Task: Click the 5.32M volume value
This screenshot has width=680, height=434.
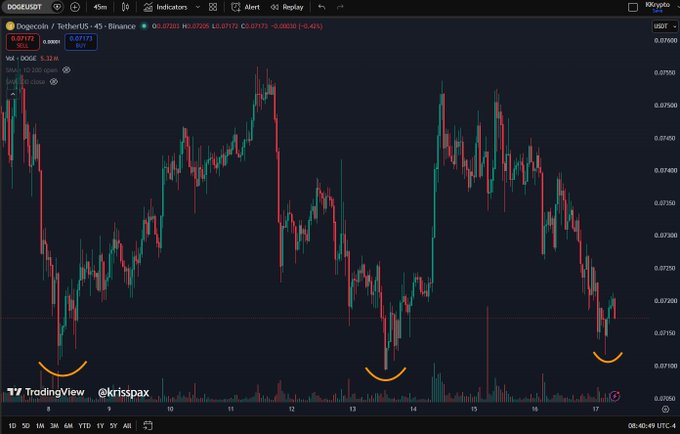Action: pos(49,58)
